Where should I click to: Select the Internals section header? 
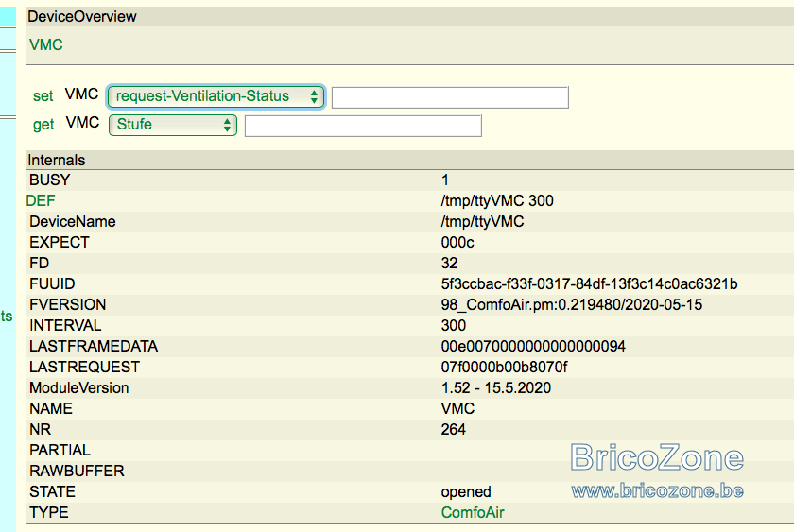pos(56,160)
